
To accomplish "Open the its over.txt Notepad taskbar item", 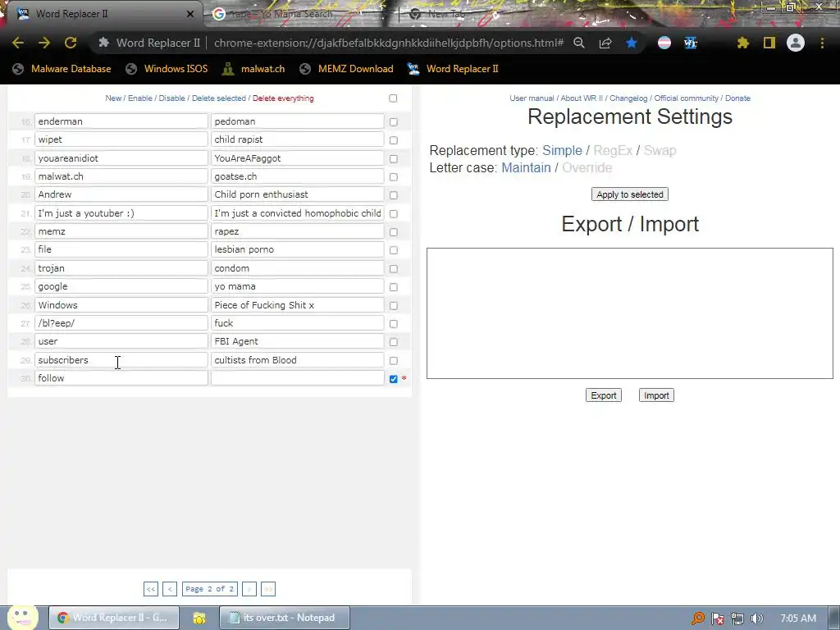I will 284,618.
